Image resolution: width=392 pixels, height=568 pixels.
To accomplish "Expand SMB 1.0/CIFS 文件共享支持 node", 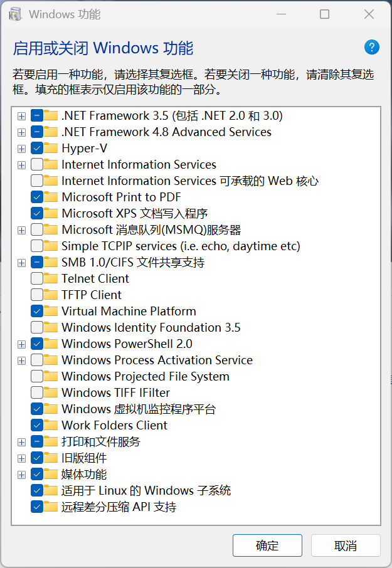I will pyautogui.click(x=22, y=263).
